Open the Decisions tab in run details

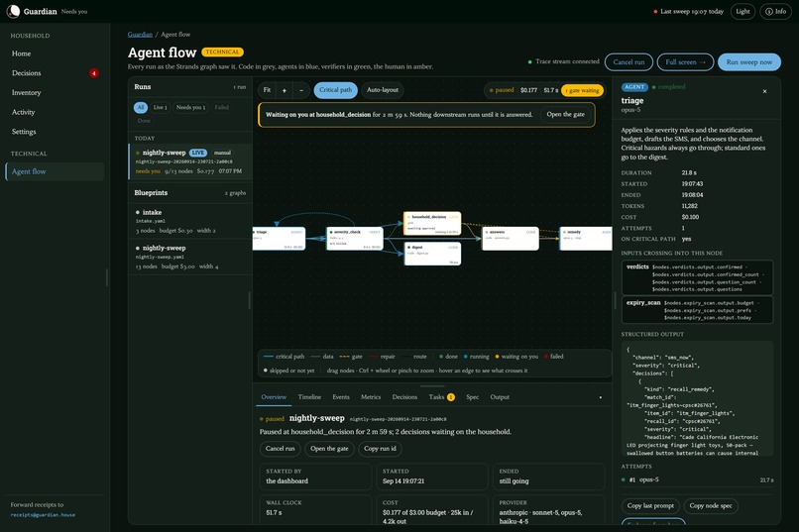click(404, 397)
